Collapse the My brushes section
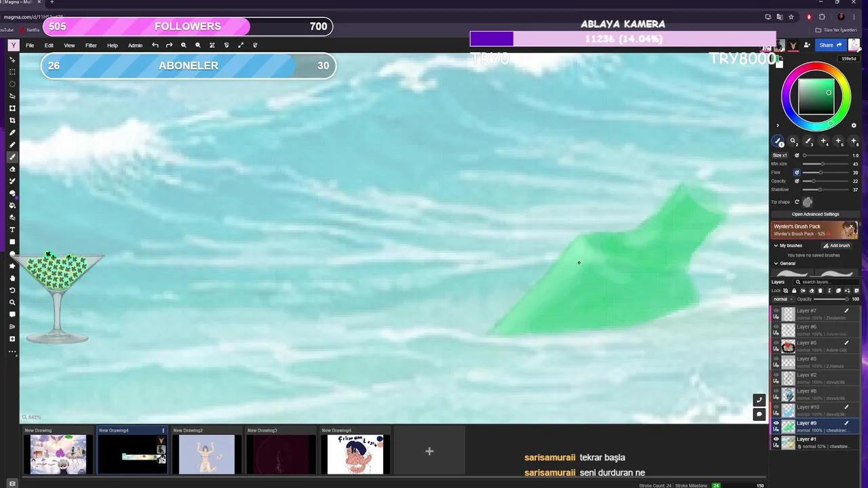868x488 pixels. point(776,245)
